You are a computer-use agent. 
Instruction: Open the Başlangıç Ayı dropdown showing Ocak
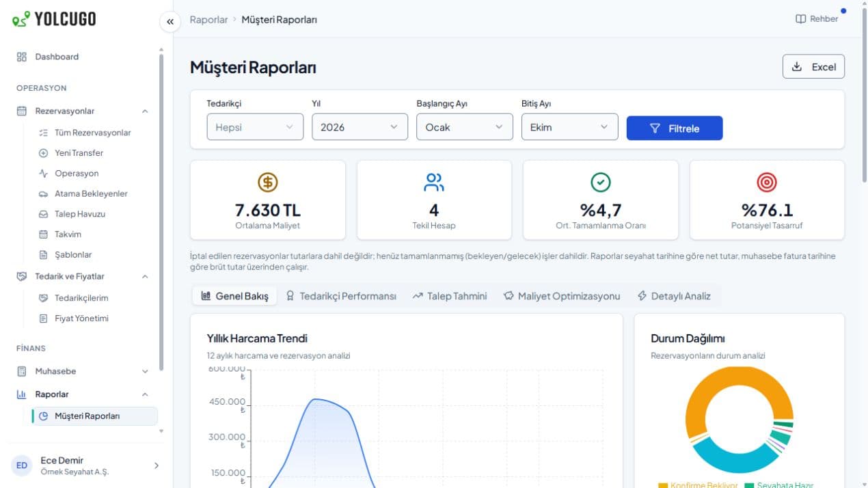465,127
